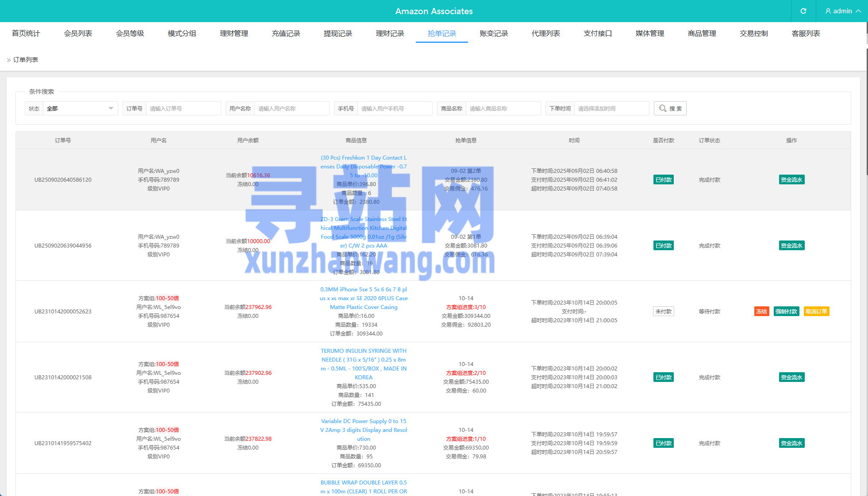Image resolution: width=868 pixels, height=496 pixels.
Task: Open the 会员等级 tab
Action: (x=130, y=34)
